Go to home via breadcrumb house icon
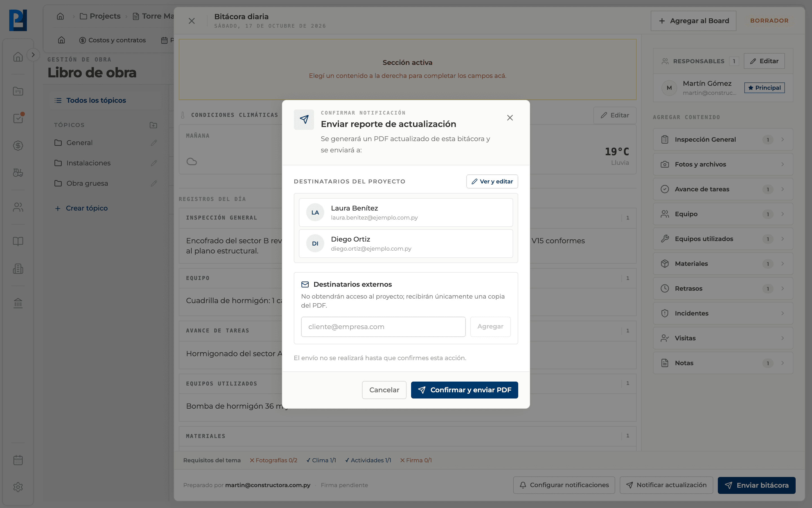This screenshot has width=812, height=508. click(60, 16)
